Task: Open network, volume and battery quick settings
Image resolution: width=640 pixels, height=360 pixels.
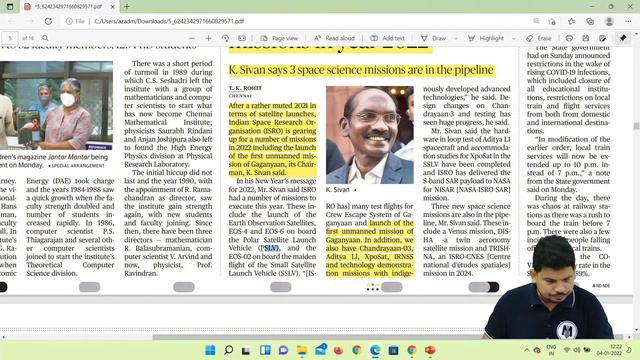Action: (x=577, y=350)
